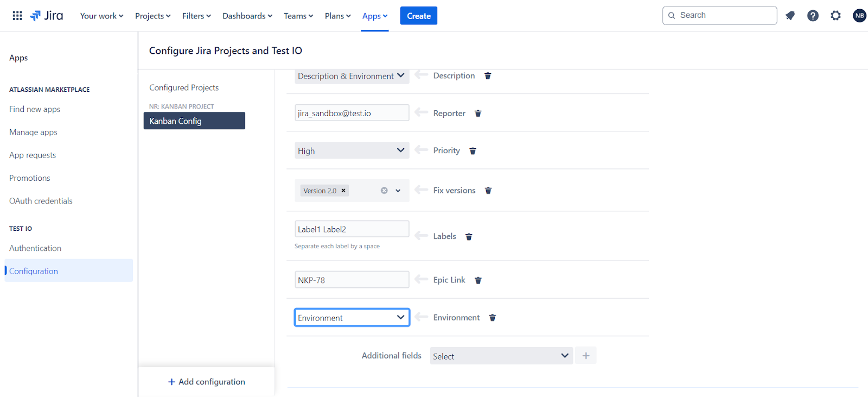Expand the Your work menu
This screenshot has height=397, width=868.
[x=102, y=16]
